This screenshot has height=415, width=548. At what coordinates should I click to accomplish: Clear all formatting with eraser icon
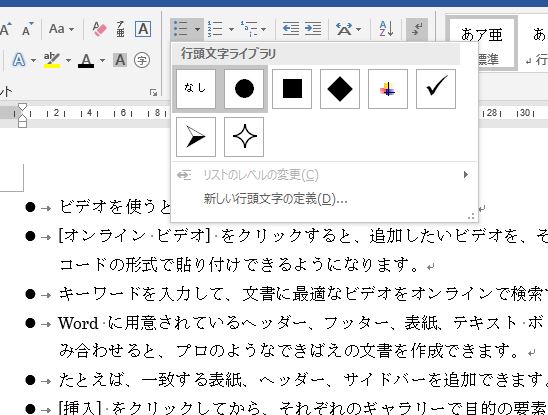100,29
